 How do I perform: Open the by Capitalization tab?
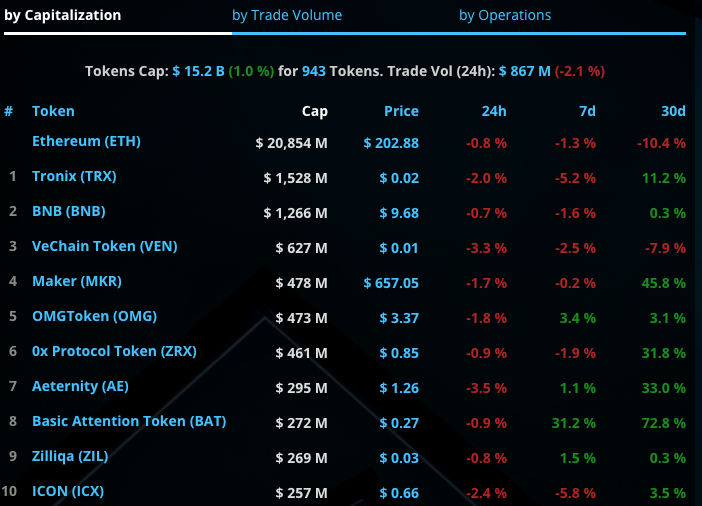(63, 15)
